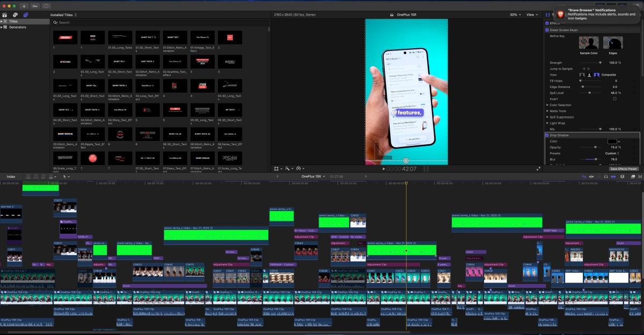This screenshot has width=644, height=335.
Task: Disable the Green Screen Keyer effect checkbox
Action: pyautogui.click(x=547, y=30)
